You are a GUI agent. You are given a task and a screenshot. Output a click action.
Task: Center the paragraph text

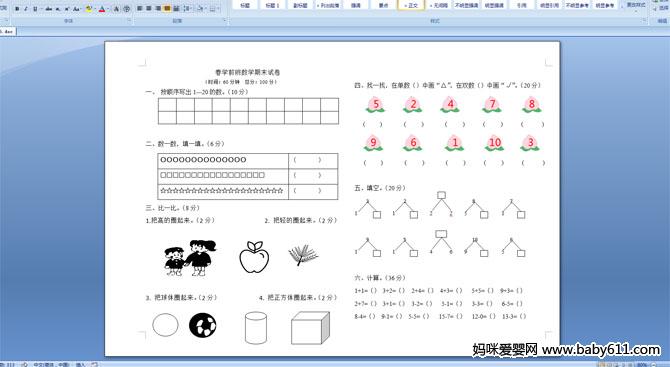coord(149,9)
